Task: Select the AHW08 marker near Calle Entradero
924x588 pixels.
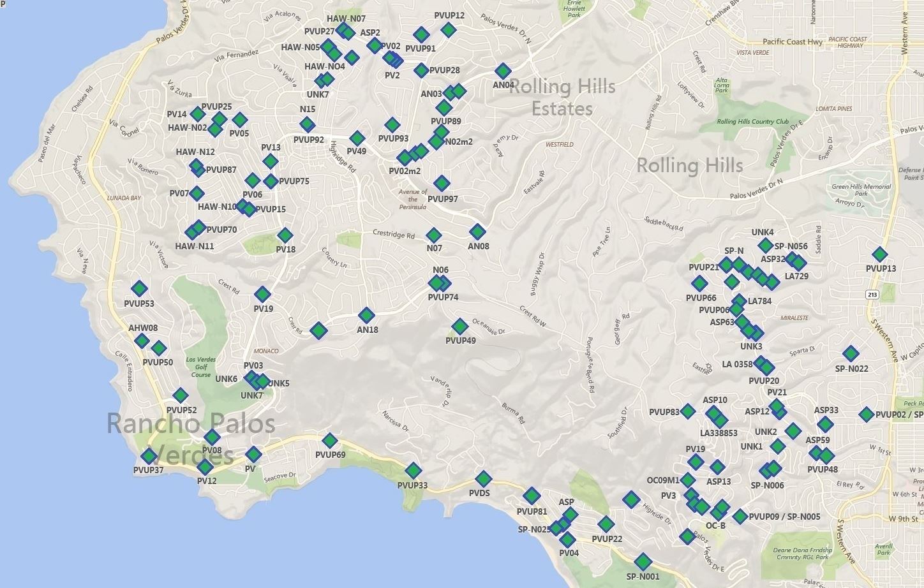Action: 142,340
